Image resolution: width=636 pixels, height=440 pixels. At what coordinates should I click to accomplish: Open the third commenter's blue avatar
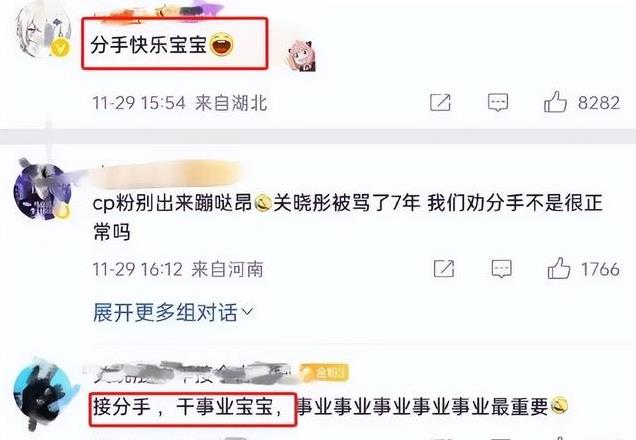click(42, 393)
